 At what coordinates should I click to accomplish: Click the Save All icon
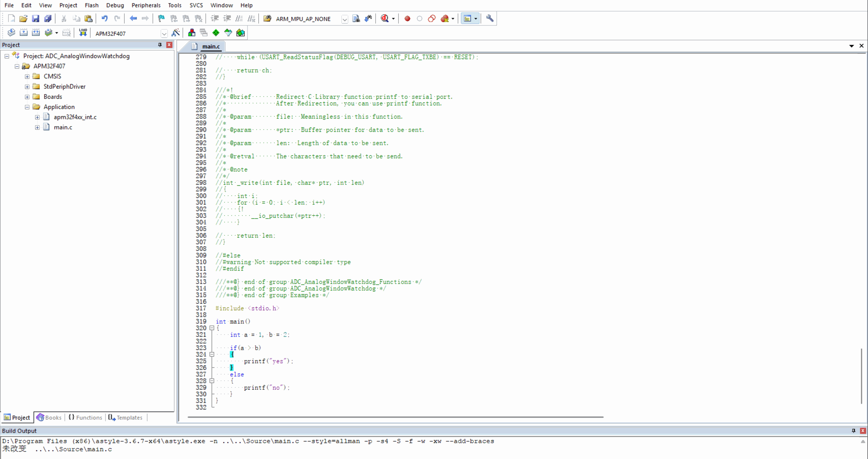tap(48, 19)
